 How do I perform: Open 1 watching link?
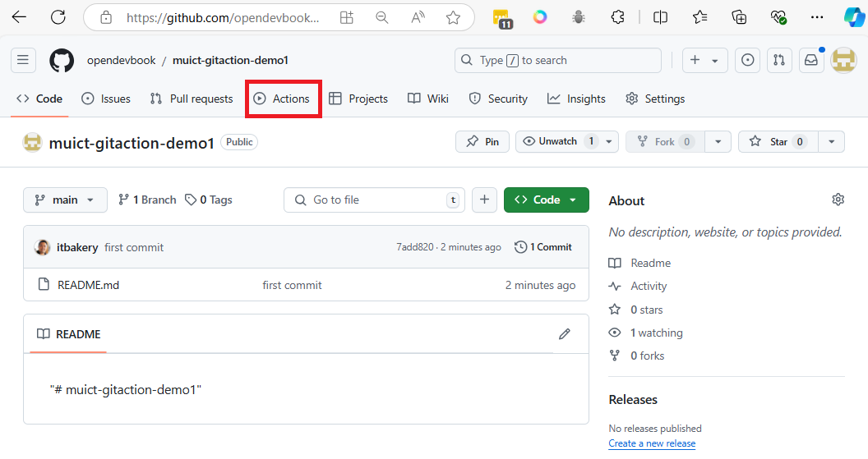656,333
